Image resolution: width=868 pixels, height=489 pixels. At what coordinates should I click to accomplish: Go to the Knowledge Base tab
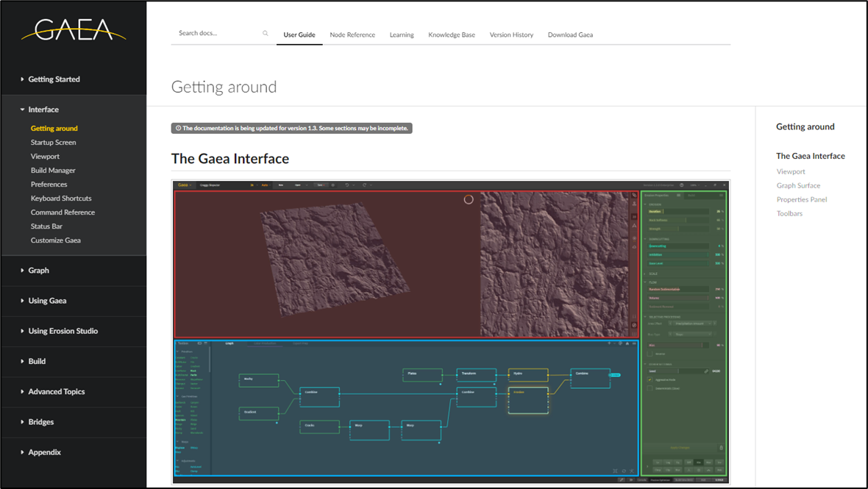452,35
